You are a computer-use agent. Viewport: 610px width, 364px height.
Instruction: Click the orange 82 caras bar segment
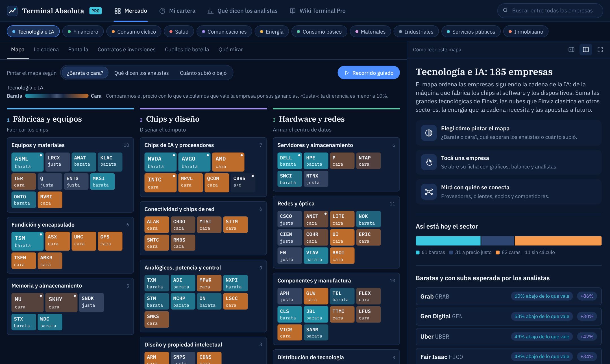[558, 241]
